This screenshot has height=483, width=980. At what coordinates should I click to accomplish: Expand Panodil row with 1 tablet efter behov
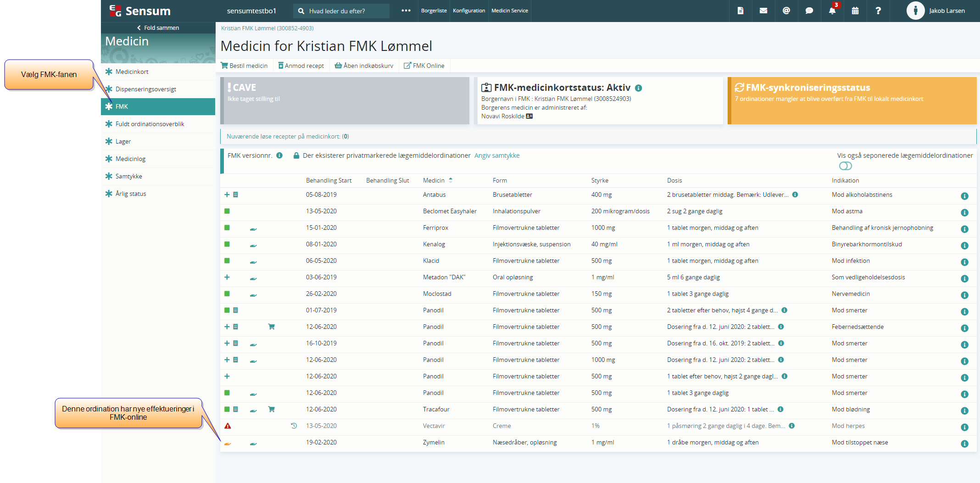[227, 376]
